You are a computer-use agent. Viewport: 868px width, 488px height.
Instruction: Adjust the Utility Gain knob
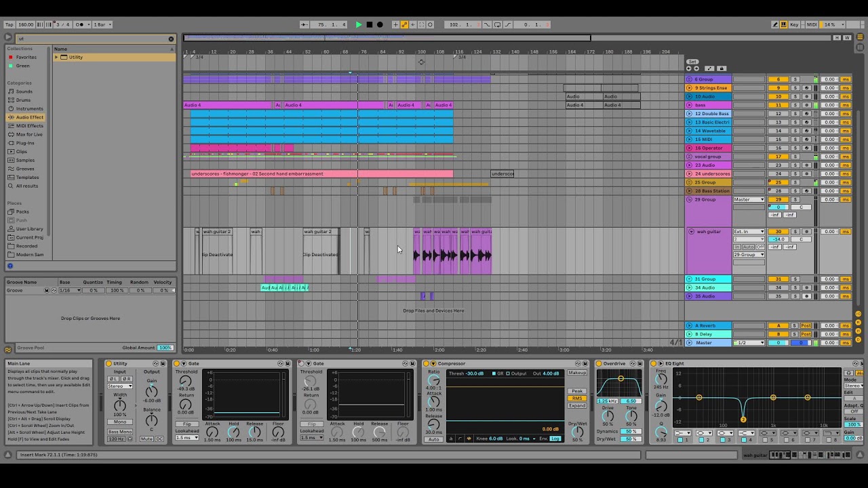151,392
